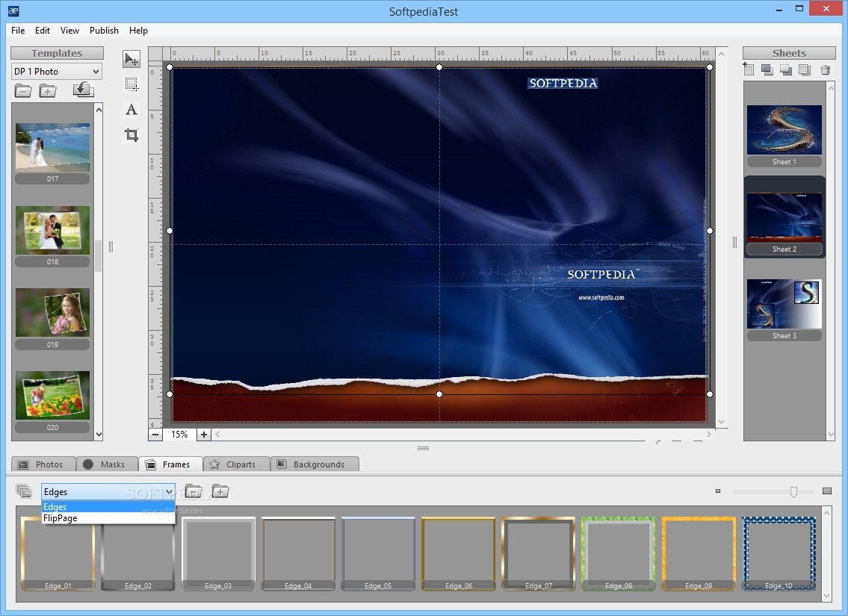Screen dimensions: 848x616
Task: Select the Frames tab
Action: coord(170,464)
